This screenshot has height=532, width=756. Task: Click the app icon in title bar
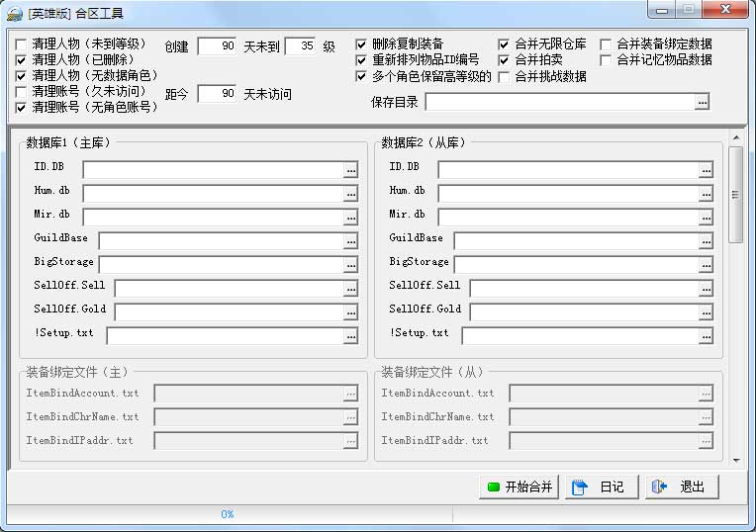[x=15, y=13]
